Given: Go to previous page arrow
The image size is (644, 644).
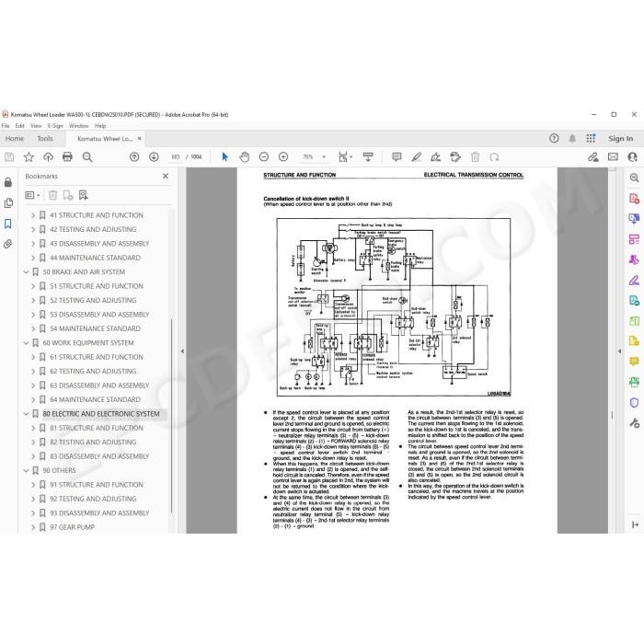Looking at the screenshot, I should tap(134, 157).
